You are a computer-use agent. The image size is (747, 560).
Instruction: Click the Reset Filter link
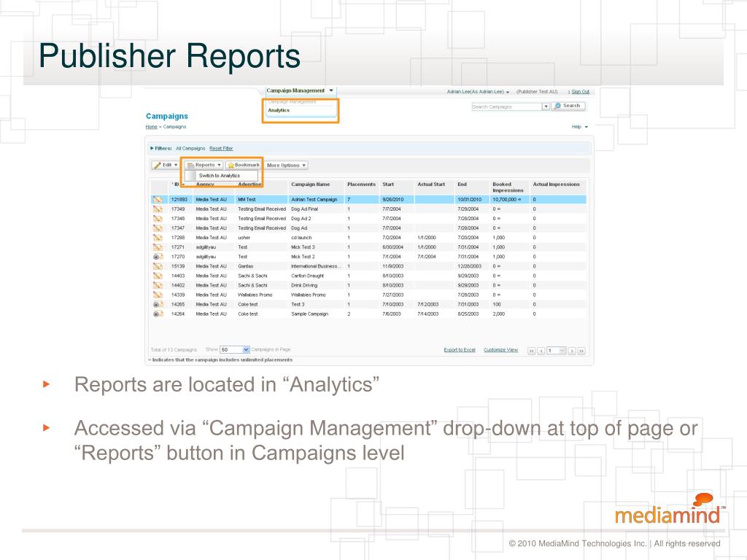[x=221, y=149]
